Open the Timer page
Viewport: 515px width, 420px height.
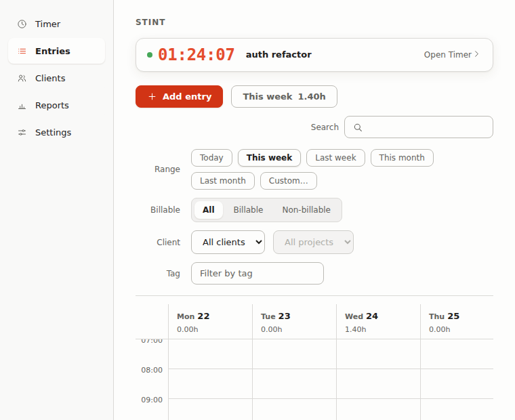pyautogui.click(x=56, y=24)
